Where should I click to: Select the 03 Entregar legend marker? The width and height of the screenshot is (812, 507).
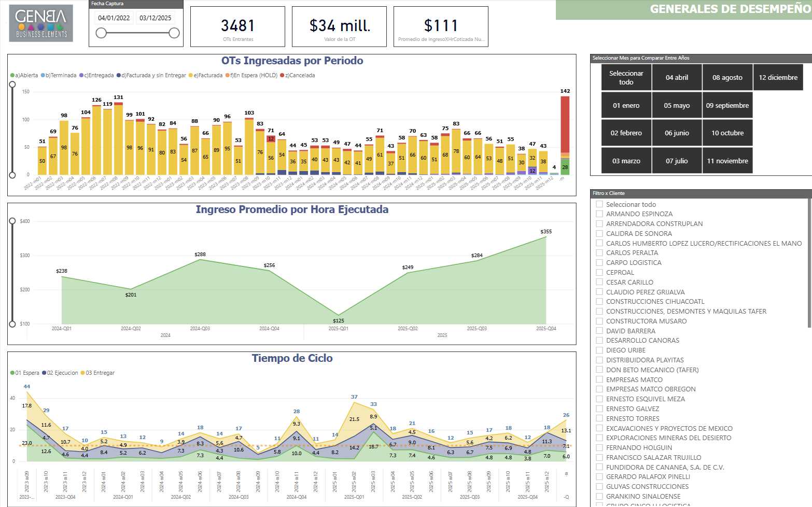(83, 373)
